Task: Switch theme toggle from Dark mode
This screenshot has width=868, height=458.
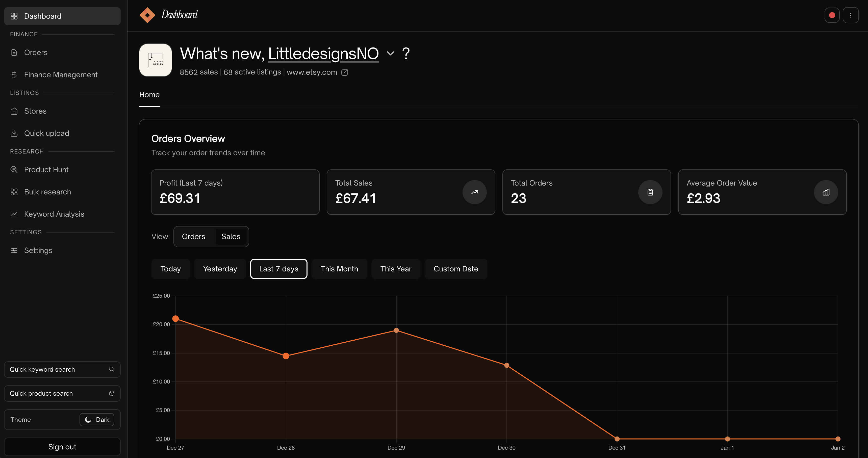Action: (x=97, y=420)
